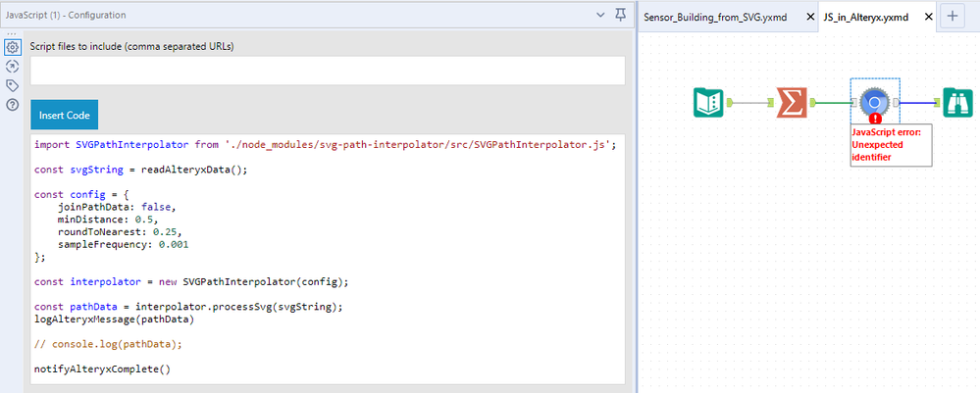980x393 pixels.
Task: Click the '// console.log(pathData);' comment line
Action: point(109,344)
